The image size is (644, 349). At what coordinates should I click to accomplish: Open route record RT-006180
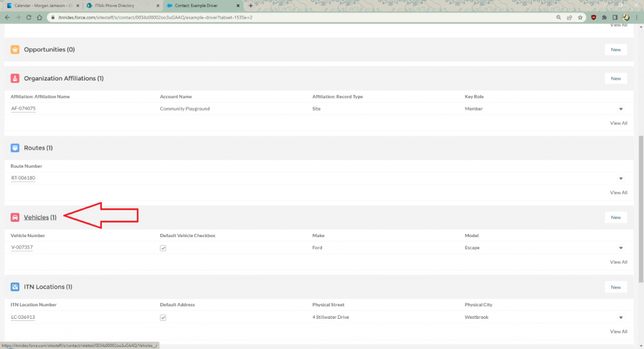(23, 178)
